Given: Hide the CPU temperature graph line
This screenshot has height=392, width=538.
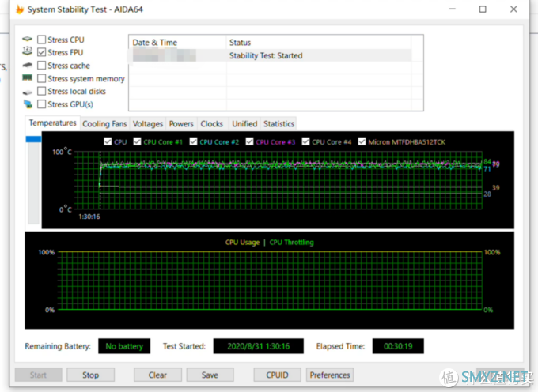Looking at the screenshot, I should click(x=108, y=141).
